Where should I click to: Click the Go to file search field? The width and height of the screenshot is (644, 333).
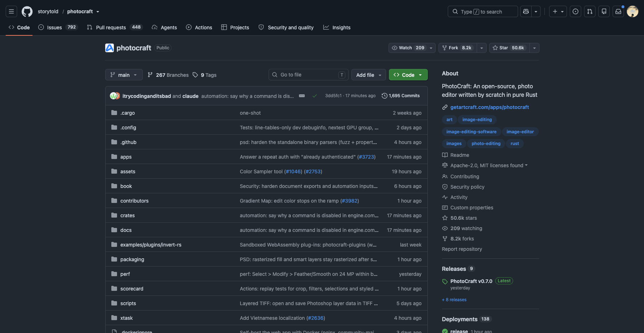(309, 75)
